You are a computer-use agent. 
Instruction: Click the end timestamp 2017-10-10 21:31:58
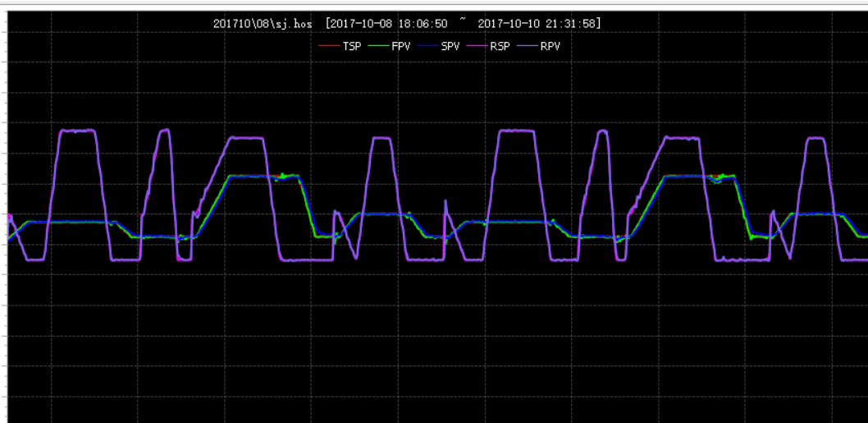click(537, 24)
